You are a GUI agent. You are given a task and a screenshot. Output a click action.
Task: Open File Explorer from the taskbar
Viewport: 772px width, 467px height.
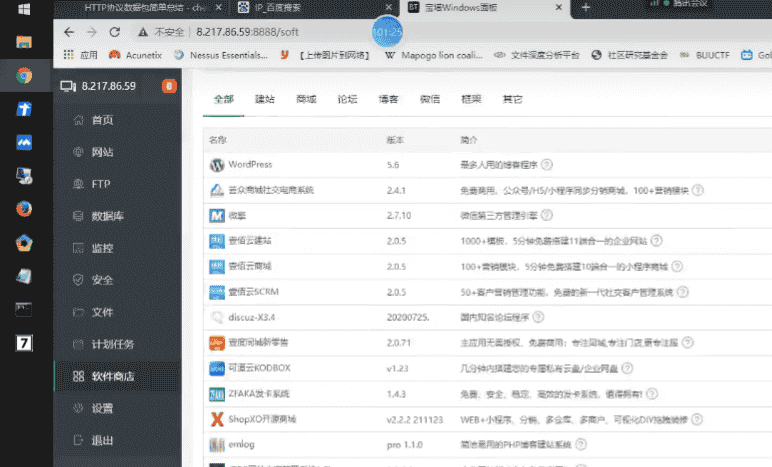24,42
